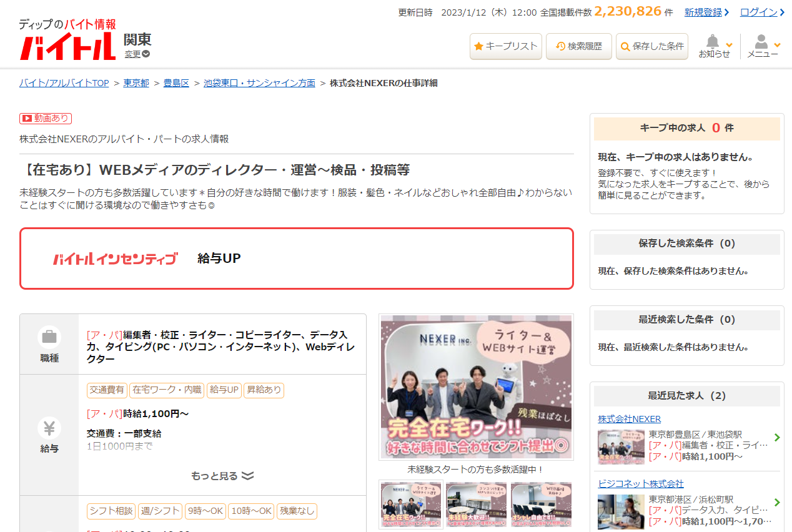The image size is (792, 532).
Task: Select the オシャレ自由 meeting room thumbnail
Action: tap(541, 505)
